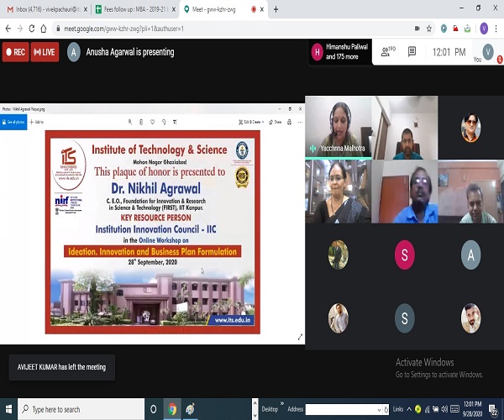This screenshot has width=504, height=420.
Task: Click the Anusha Agarwal presenter avatar
Action: coord(74,52)
